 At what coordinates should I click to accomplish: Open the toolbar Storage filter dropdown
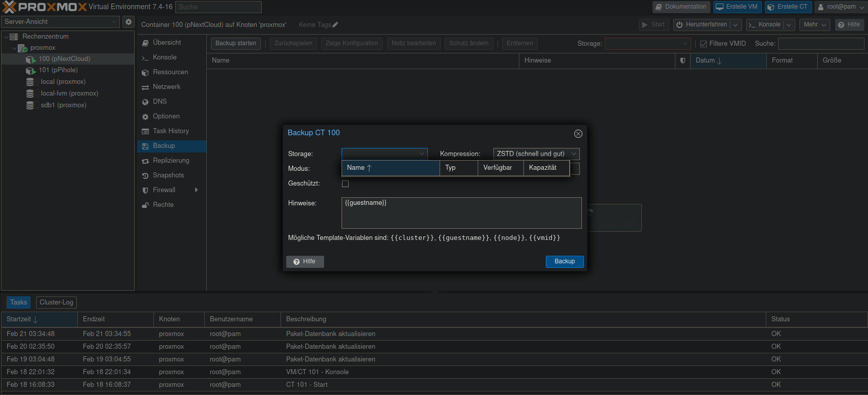coord(685,44)
